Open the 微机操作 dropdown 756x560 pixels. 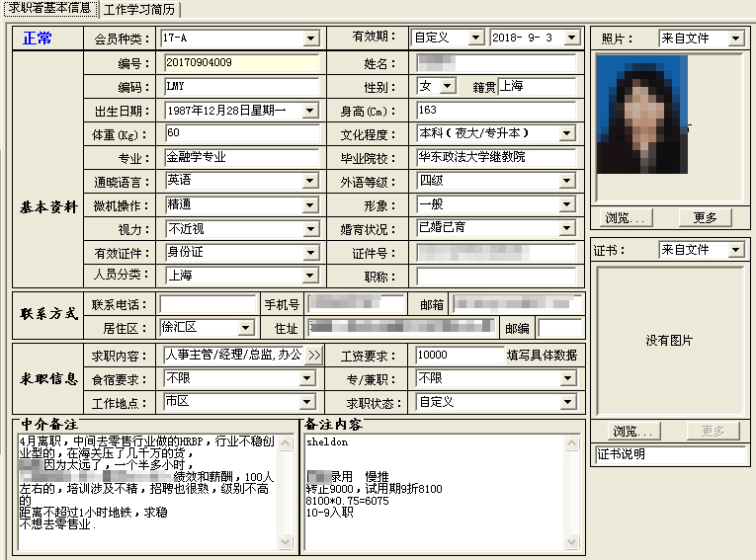[310, 204]
